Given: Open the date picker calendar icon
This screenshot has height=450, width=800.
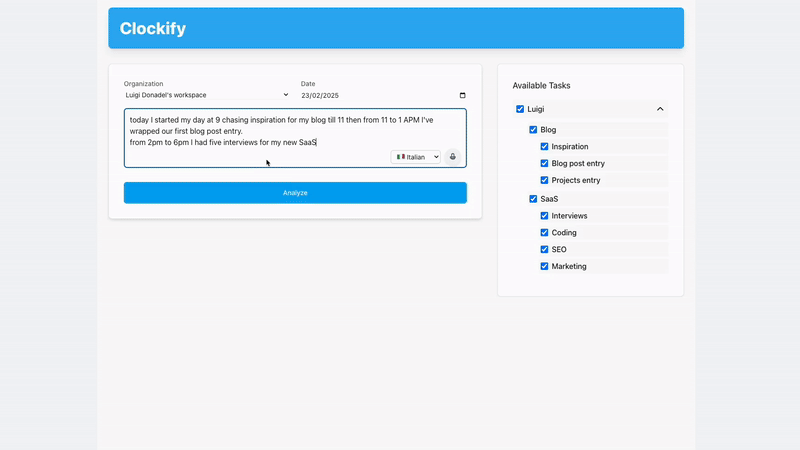Looking at the screenshot, I should [x=462, y=95].
